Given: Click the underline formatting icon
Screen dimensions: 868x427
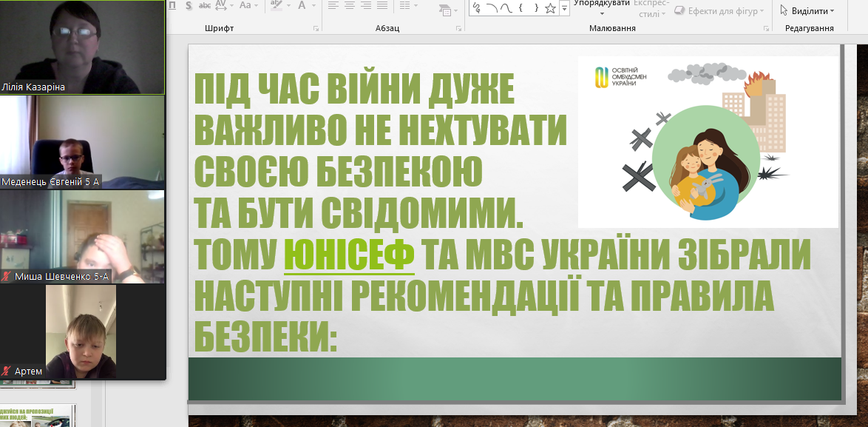Looking at the screenshot, I should 172,5.
